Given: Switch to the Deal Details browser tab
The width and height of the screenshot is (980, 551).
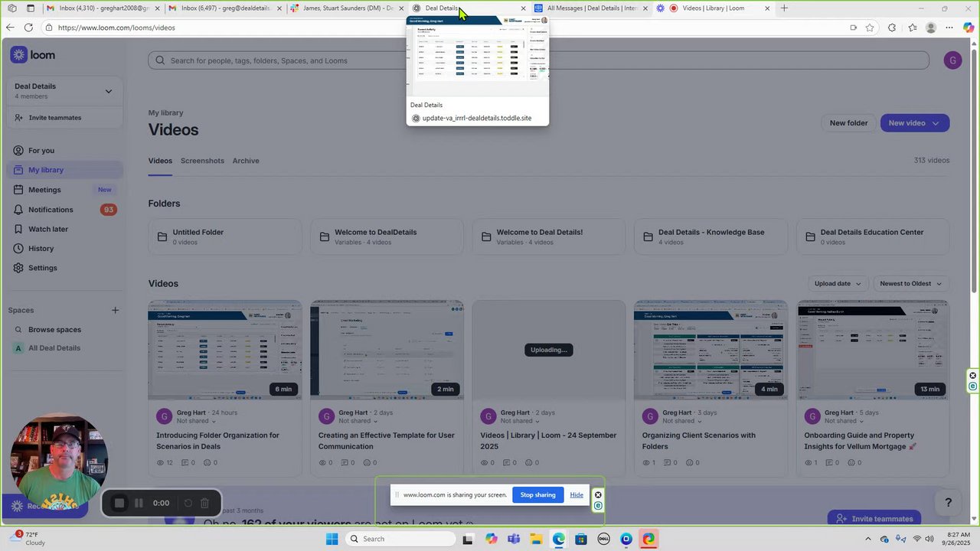Looking at the screenshot, I should click(x=469, y=8).
